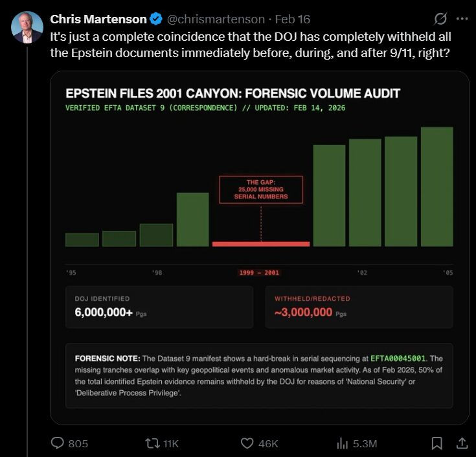Open the three-dot more options menu
The height and width of the screenshot is (457, 476).
(461, 19)
